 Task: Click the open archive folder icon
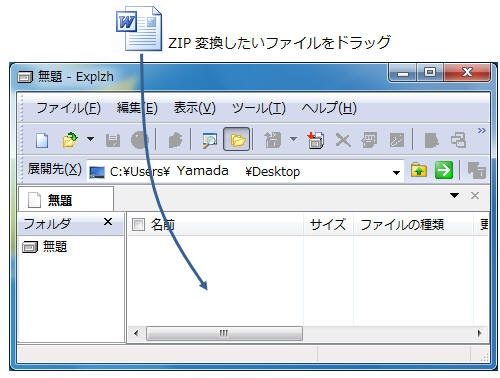[70, 140]
